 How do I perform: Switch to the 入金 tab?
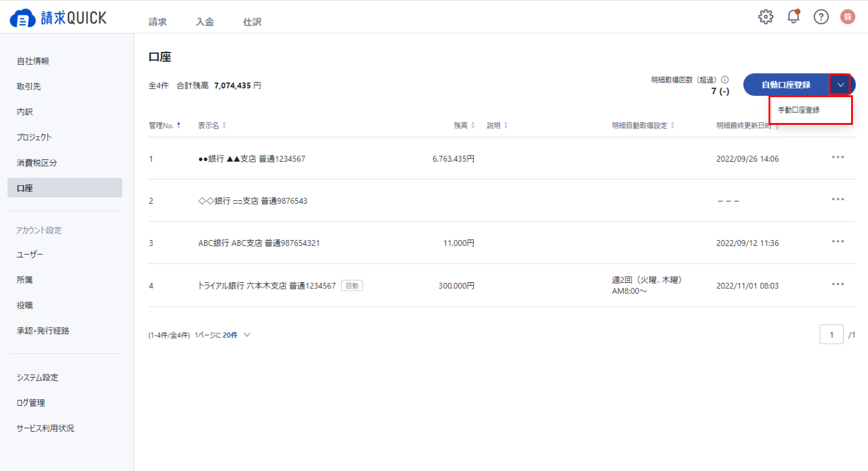tap(205, 22)
